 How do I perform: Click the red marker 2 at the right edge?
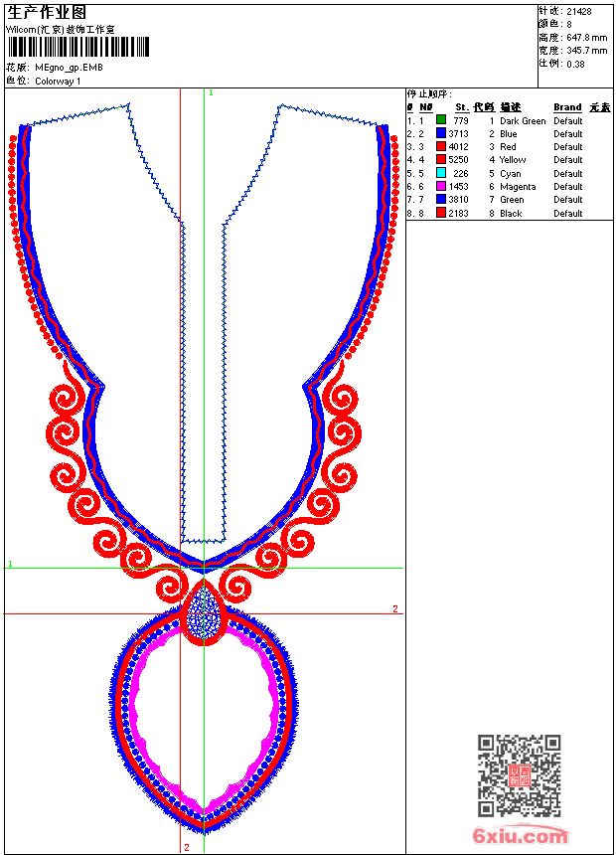394,608
